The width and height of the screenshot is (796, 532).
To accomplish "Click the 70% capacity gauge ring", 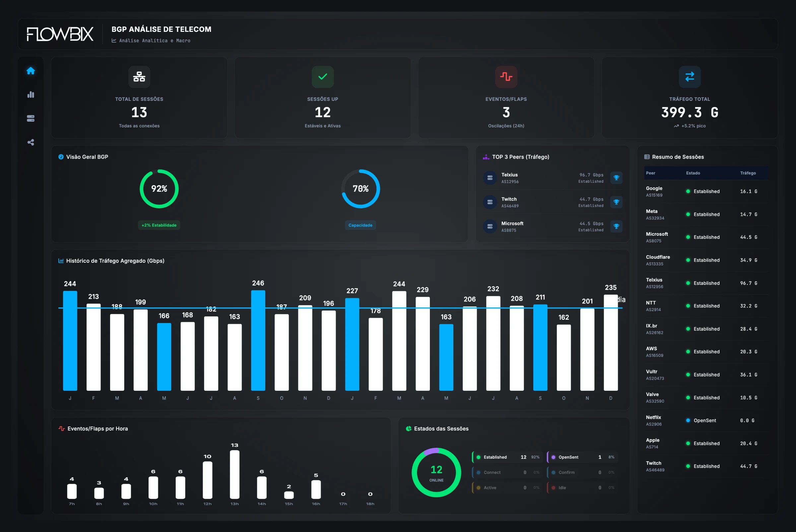I will tap(360, 189).
